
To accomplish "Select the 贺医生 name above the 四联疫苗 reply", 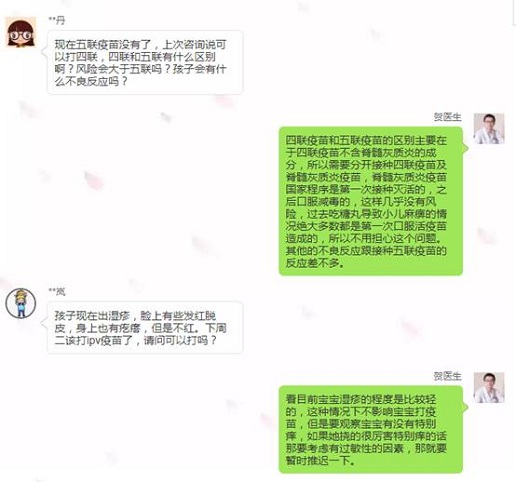I will coord(447,117).
